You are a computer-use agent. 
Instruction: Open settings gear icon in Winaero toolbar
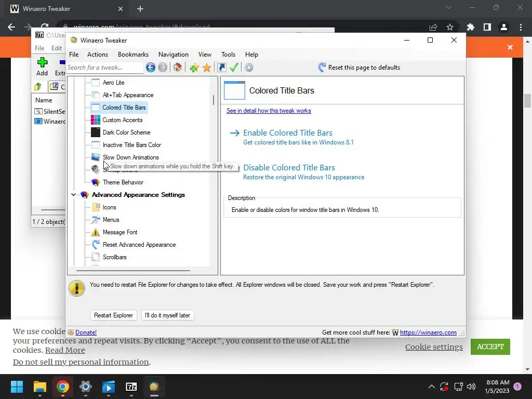249,68
